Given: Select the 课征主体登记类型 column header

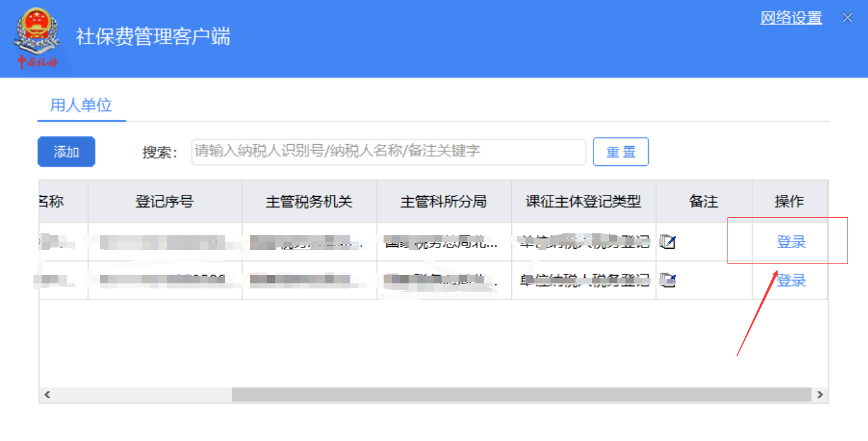Looking at the screenshot, I should [x=583, y=201].
